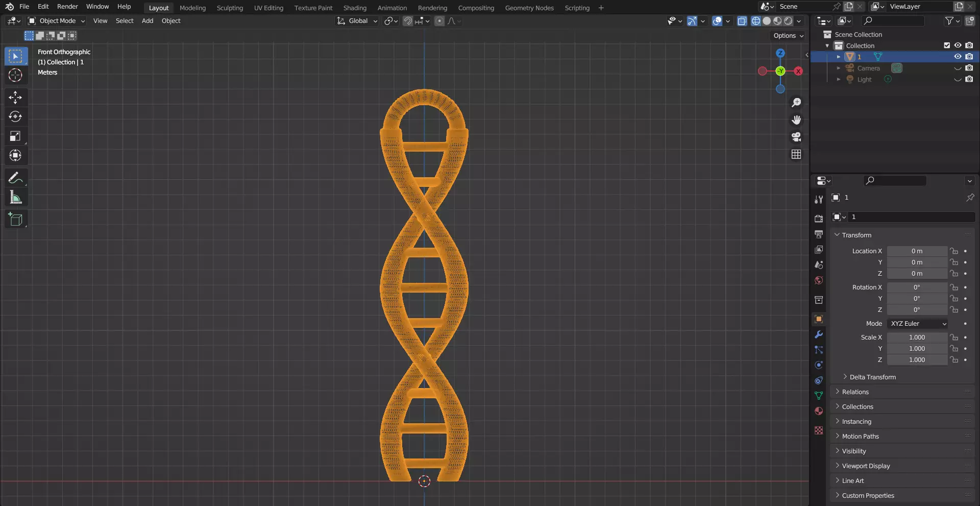
Task: Select the Measure tool
Action: (x=16, y=197)
